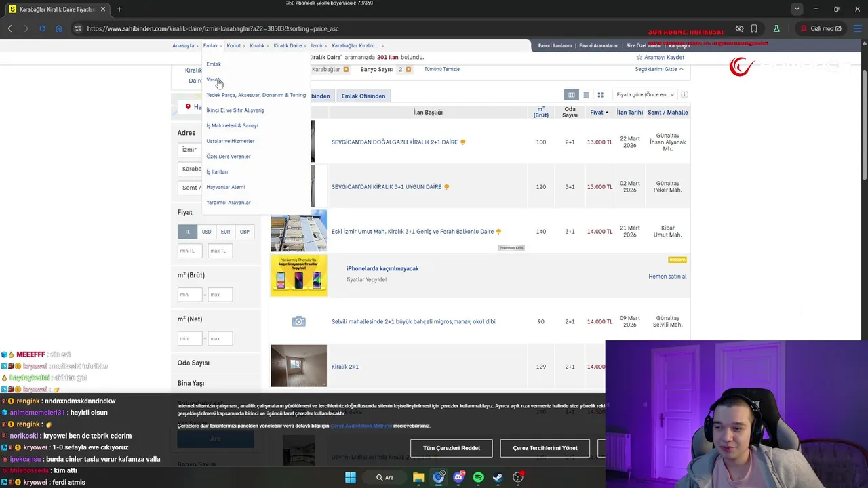Close the Karabağlar Kiralık Daire tab
Image resolution: width=868 pixels, height=488 pixels.
pos(103,9)
